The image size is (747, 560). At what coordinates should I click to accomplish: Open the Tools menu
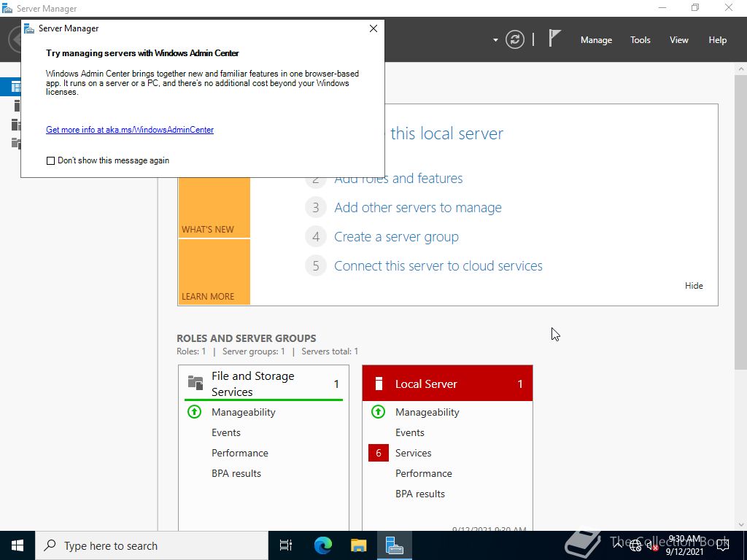pyautogui.click(x=640, y=40)
